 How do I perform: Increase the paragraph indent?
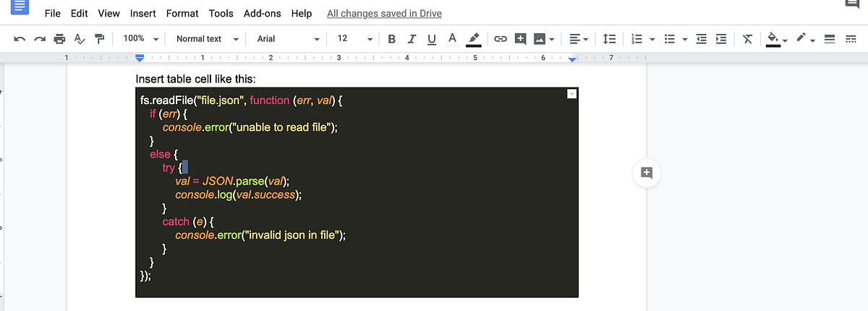pyautogui.click(x=721, y=39)
